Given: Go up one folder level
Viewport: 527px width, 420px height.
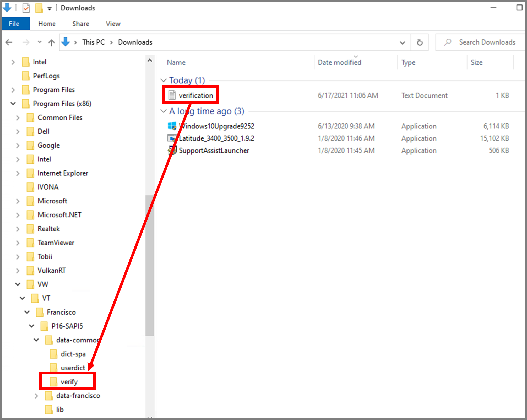Looking at the screenshot, I should point(52,42).
